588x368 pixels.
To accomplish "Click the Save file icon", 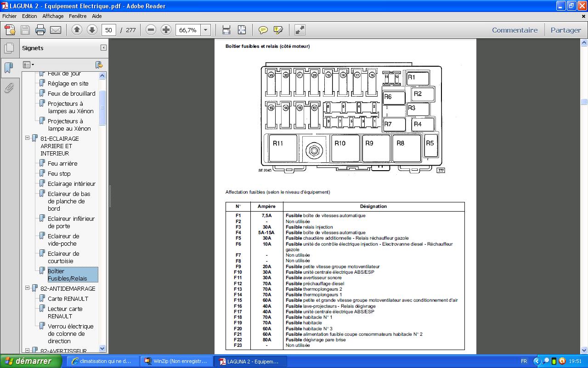I will click(x=25, y=30).
